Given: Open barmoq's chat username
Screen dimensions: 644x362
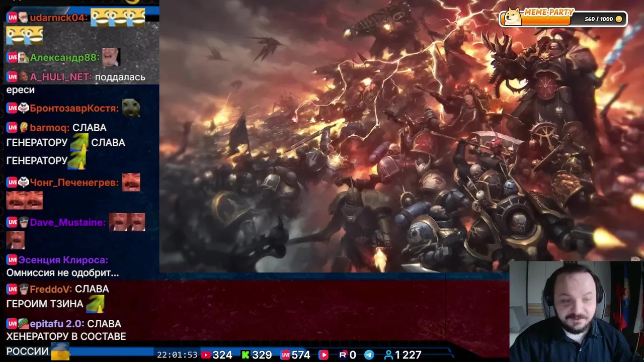Looking at the screenshot, I should [50, 128].
